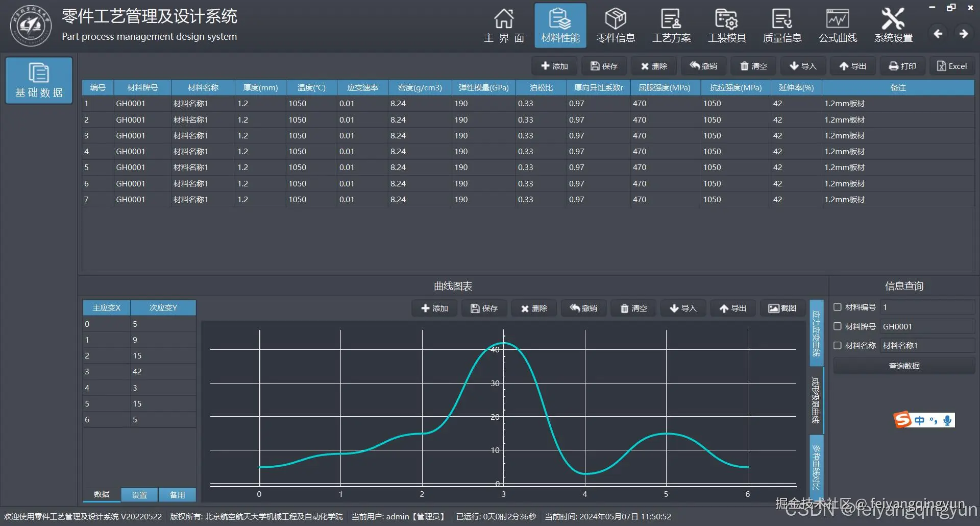Screen dimensions: 980x526
Task: Click the 材料牌号 input field
Action: (x=927, y=326)
